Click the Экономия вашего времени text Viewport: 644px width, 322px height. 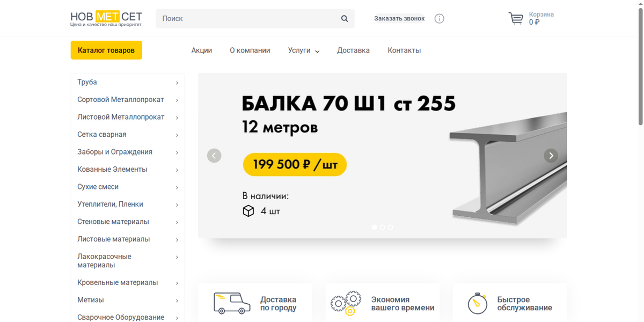402,304
